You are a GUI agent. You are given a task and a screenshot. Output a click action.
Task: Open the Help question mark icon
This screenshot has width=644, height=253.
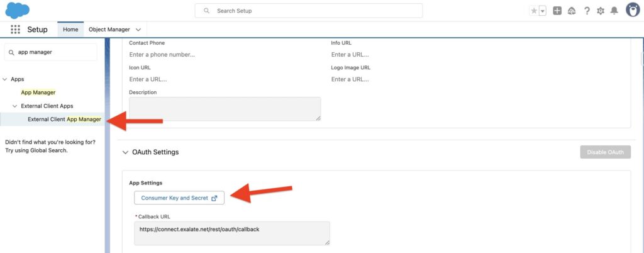[x=587, y=11]
